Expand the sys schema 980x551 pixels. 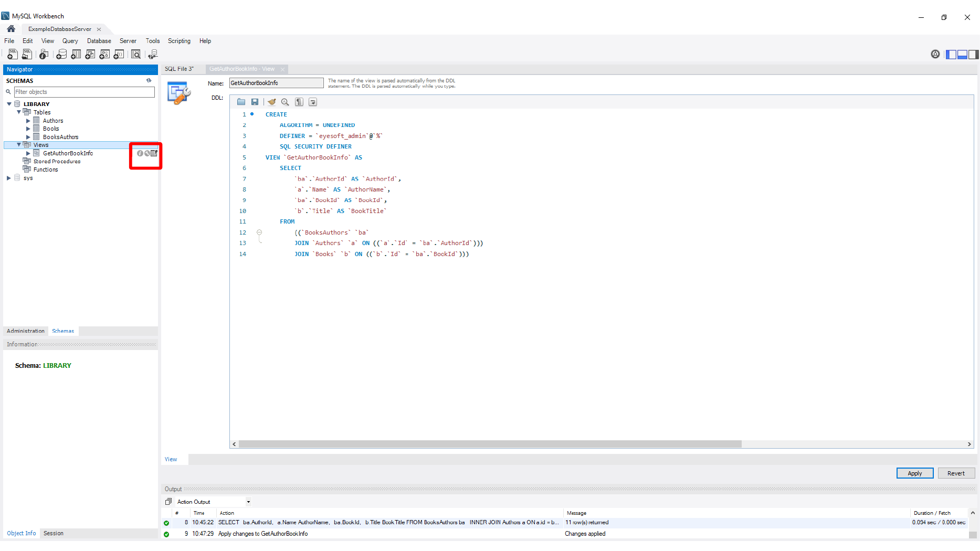click(9, 178)
